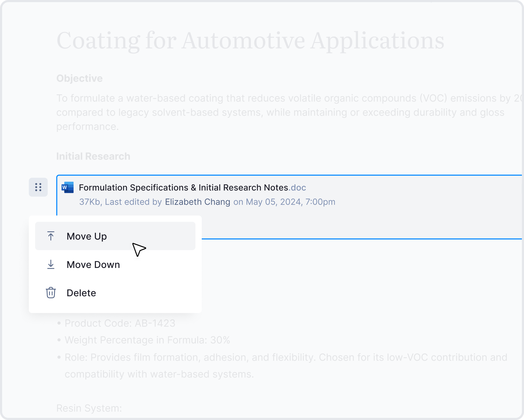Click the Objective section heading
Screen dimensions: 524x420
tap(79, 78)
